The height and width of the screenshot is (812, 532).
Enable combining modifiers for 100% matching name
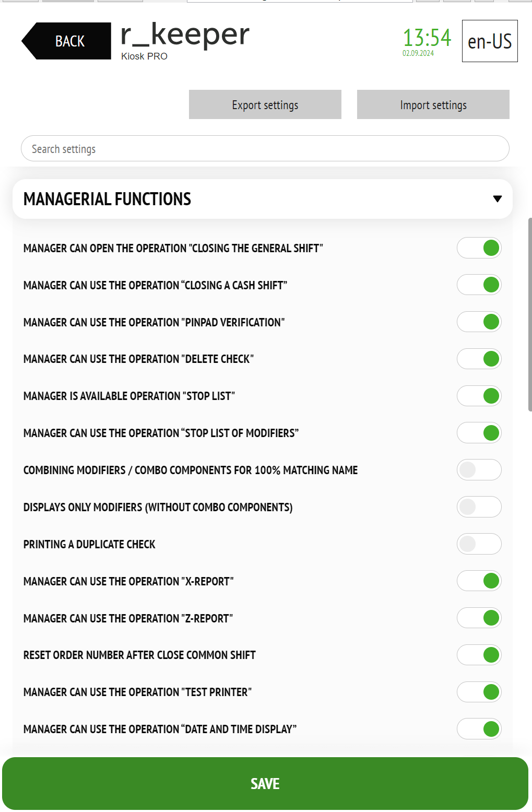[479, 470]
